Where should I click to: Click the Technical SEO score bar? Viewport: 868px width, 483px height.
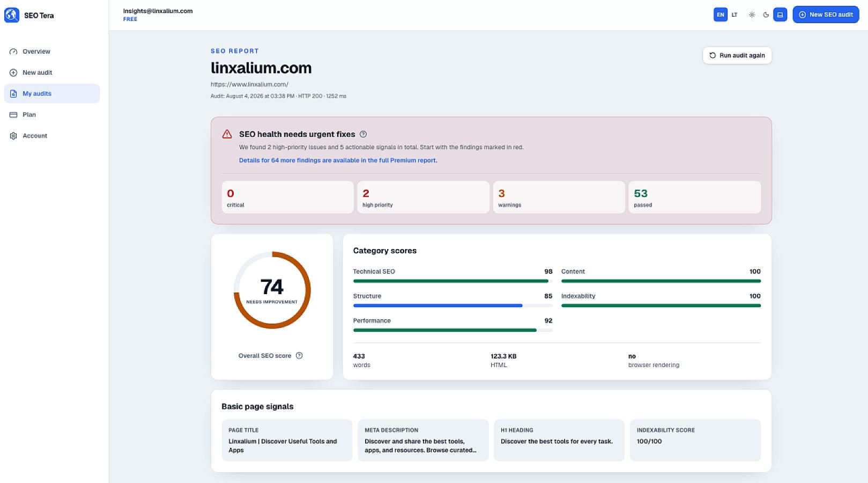pos(452,281)
